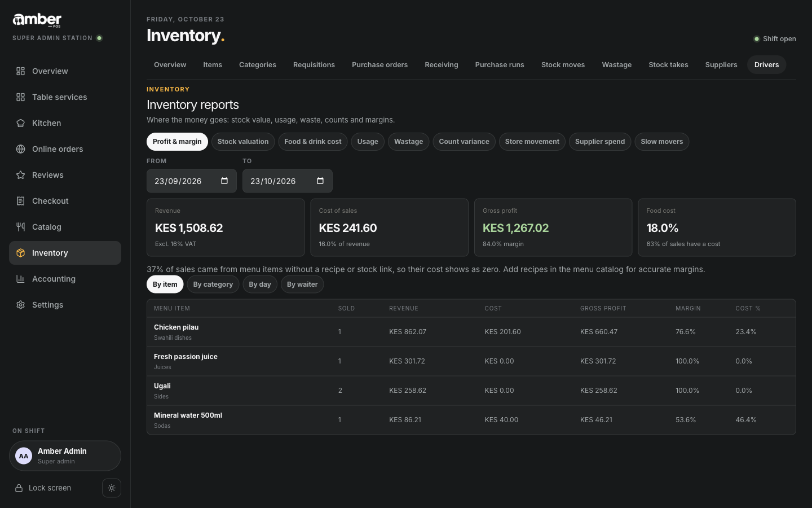This screenshot has width=812, height=508.
Task: Click the Overview grid icon in sidebar
Action: tap(20, 71)
